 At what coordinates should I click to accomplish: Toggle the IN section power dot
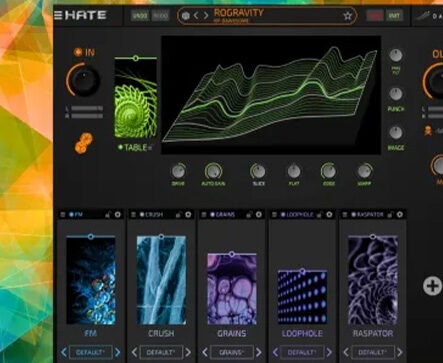[x=78, y=52]
